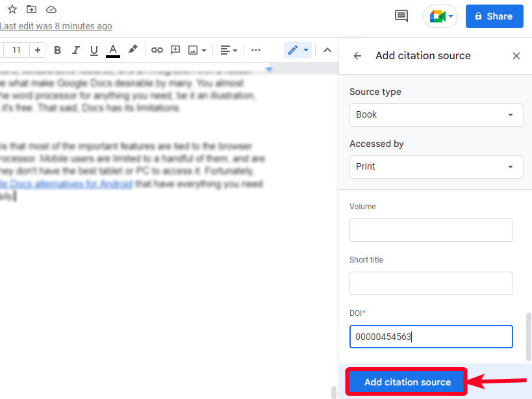Check cloud save status icon
This screenshot has width=532, height=399.
click(x=51, y=10)
